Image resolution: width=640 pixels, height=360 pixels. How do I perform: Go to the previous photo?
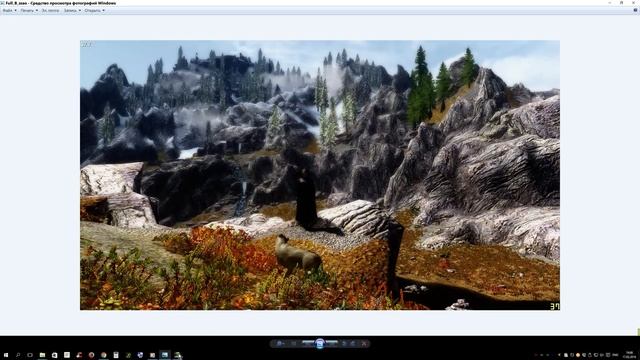tap(307, 344)
